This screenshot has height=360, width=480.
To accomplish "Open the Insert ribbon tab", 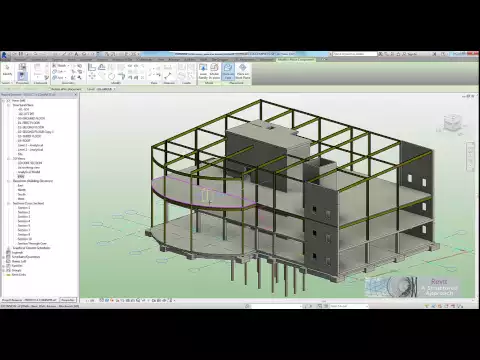I will 71,60.
